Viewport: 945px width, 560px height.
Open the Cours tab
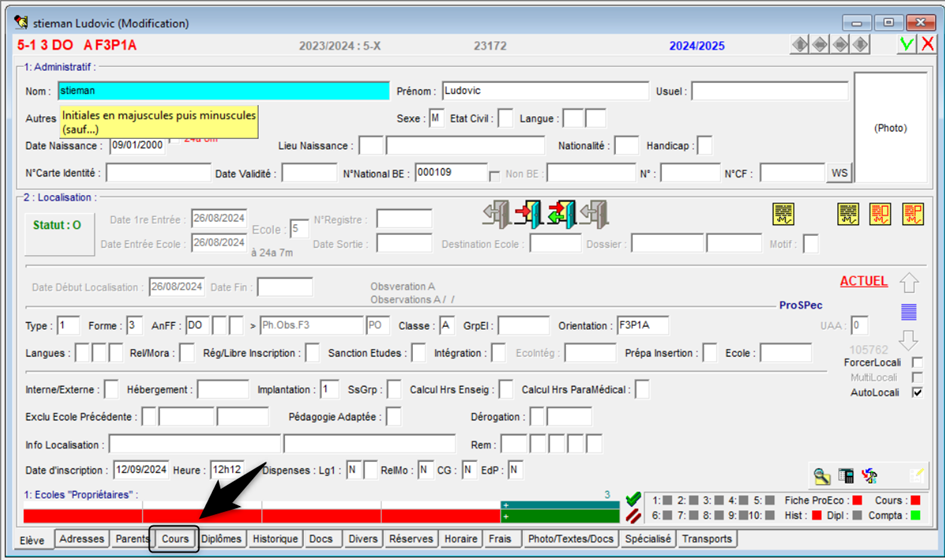click(175, 539)
